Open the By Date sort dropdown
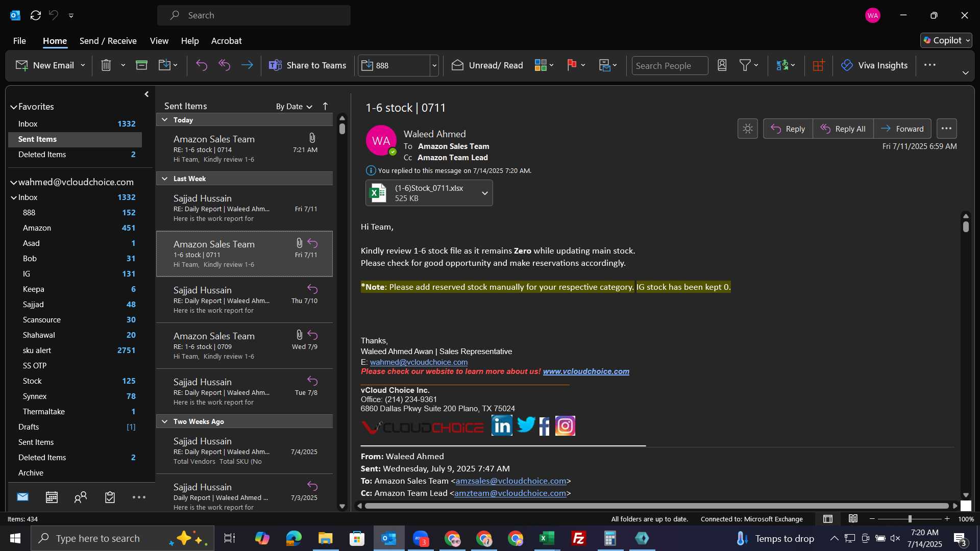Image resolution: width=980 pixels, height=551 pixels. pos(294,106)
